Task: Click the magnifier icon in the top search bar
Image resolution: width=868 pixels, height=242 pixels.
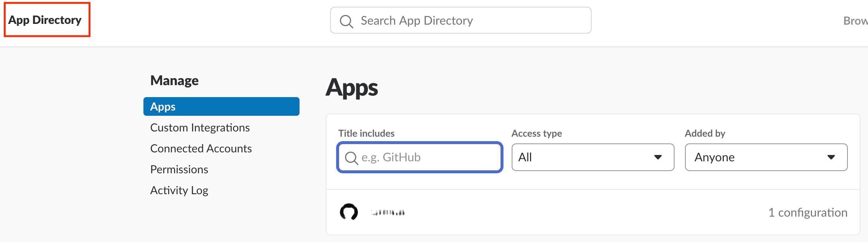Action: coord(346,21)
